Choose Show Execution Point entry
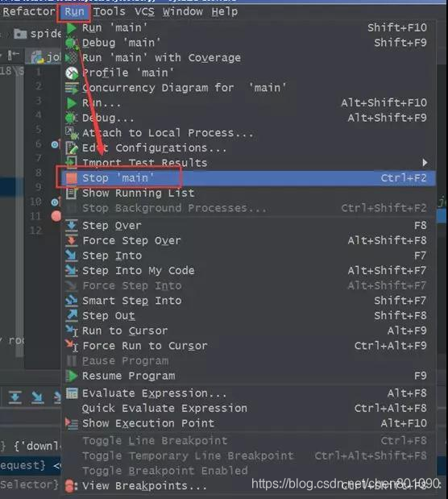448x499 pixels. (x=248, y=423)
